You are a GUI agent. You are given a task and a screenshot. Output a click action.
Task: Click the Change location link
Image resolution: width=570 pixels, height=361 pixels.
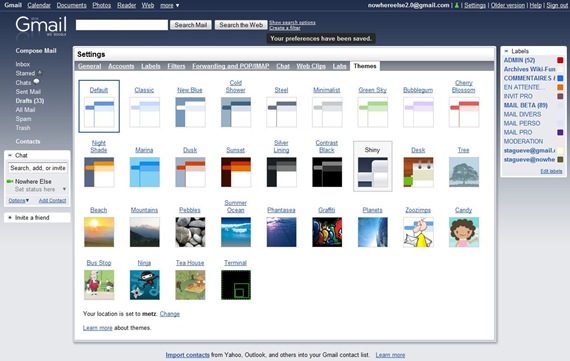[x=170, y=314]
